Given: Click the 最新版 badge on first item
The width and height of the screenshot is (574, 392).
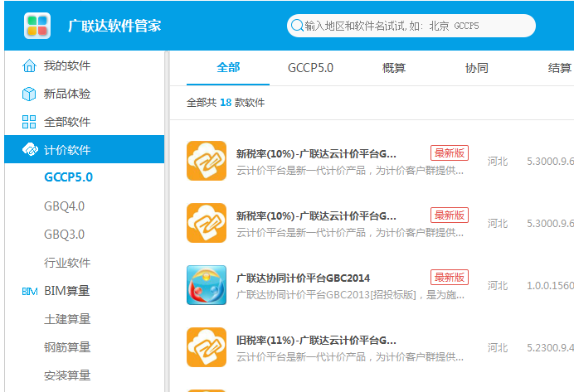Looking at the screenshot, I should tap(450, 153).
